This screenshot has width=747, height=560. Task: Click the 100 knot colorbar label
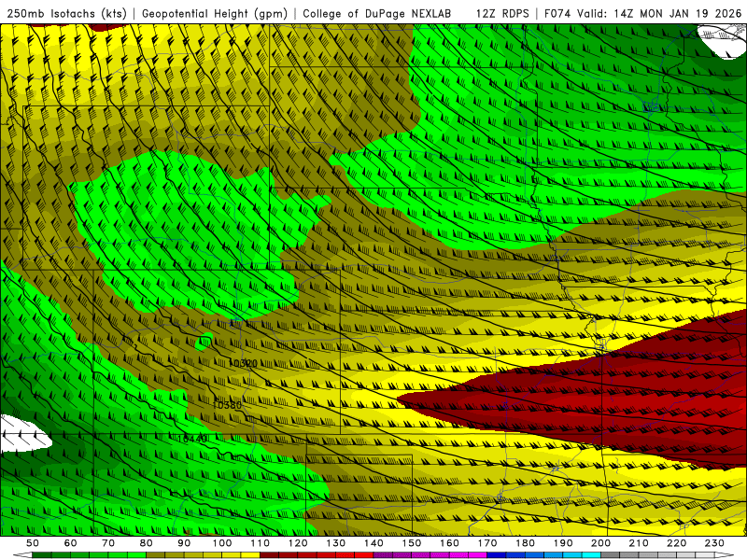click(222, 543)
